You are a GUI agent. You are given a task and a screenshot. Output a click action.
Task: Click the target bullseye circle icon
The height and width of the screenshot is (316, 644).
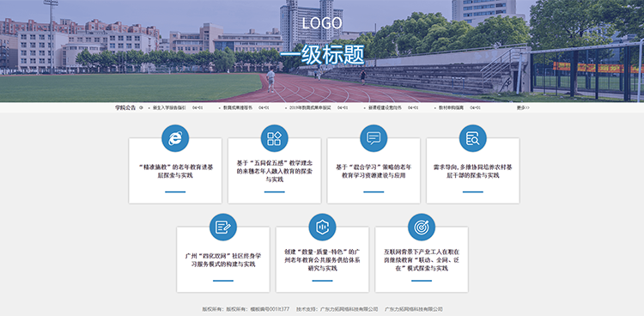coord(422,227)
